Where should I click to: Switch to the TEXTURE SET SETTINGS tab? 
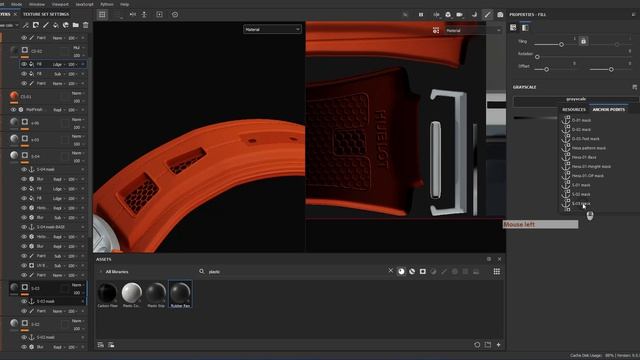click(x=46, y=14)
